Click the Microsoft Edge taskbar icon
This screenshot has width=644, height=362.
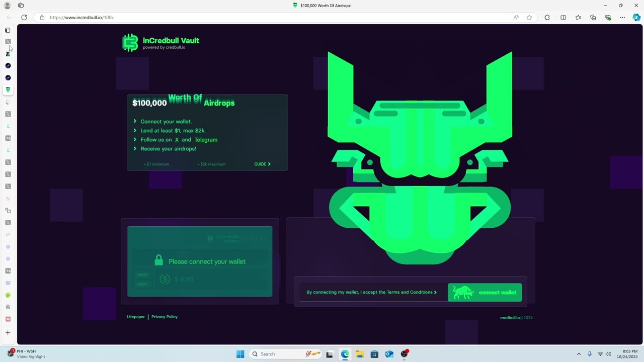(345, 354)
